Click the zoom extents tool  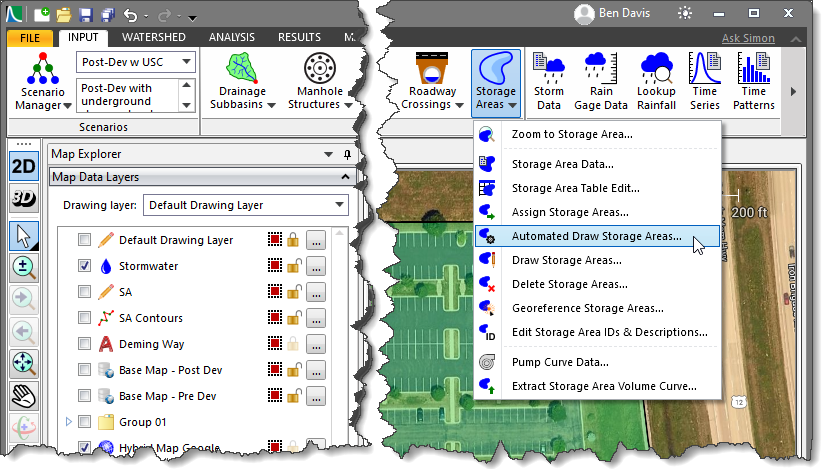point(24,363)
